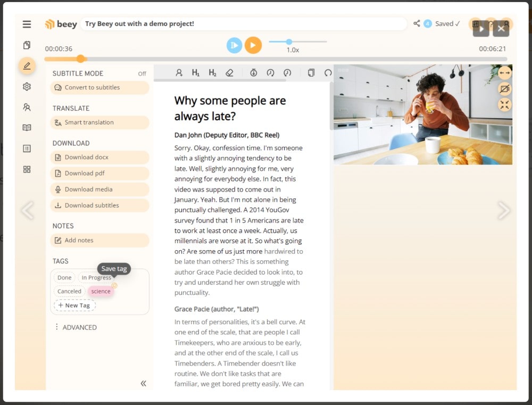Open the dictionary book icon in sidebar

click(x=27, y=127)
